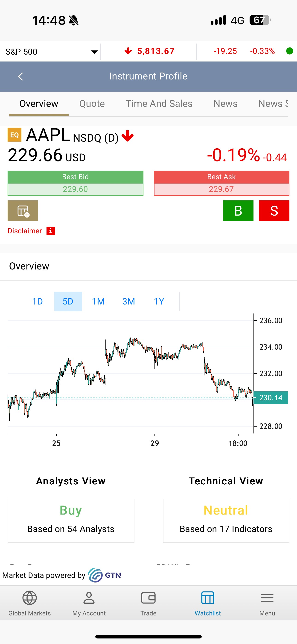Tap the 18:00 time axis label

238,444
